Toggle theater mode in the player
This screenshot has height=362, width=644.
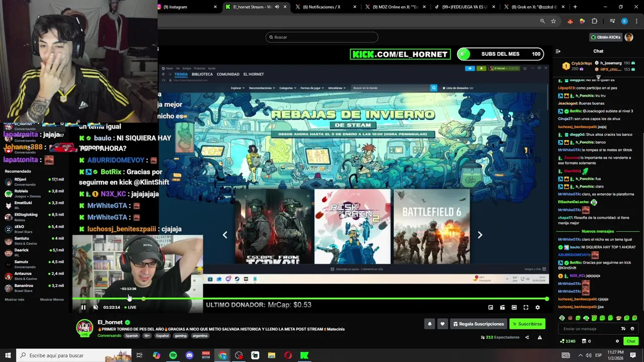point(514,307)
